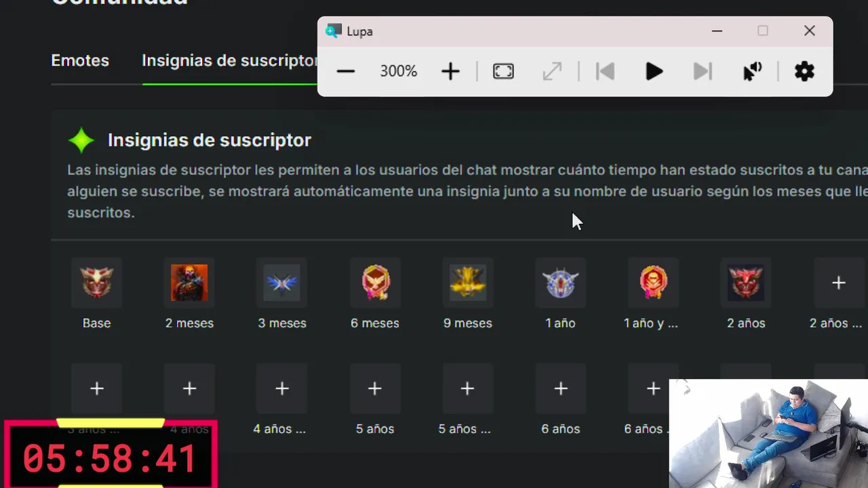Add badge for 6 años slot
This screenshot has width=868, height=488.
tap(561, 388)
